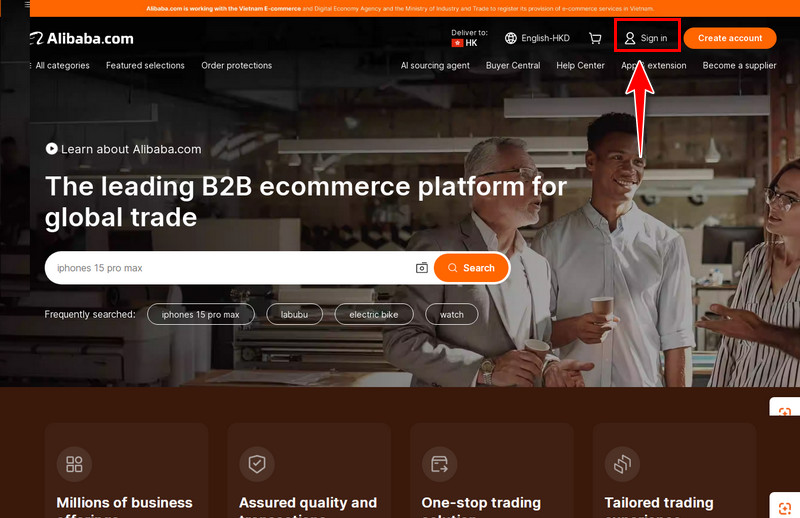The image size is (800, 518).
Task: Click the user profile icon beside Sign in
Action: tap(630, 38)
